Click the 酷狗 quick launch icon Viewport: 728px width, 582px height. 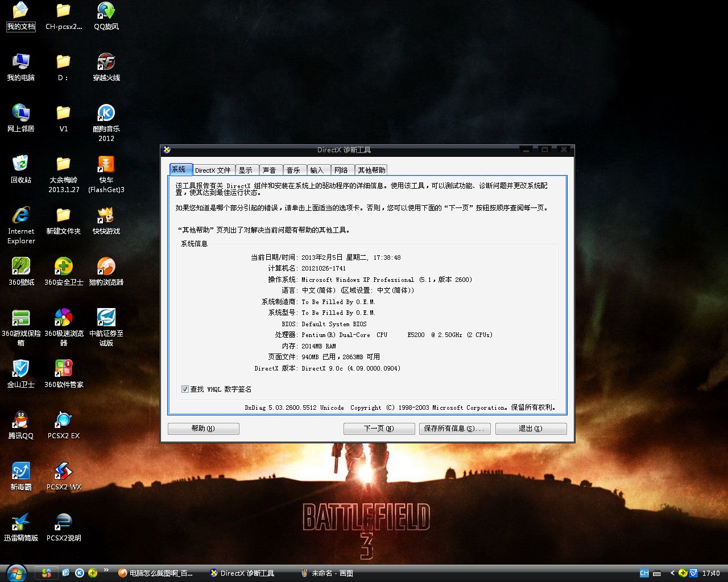click(x=80, y=573)
